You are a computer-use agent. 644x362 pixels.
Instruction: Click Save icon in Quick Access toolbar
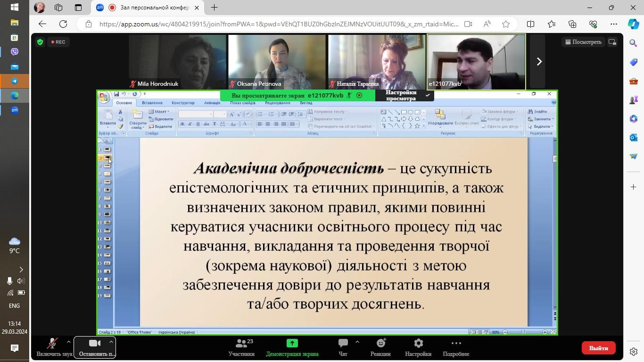(x=116, y=94)
